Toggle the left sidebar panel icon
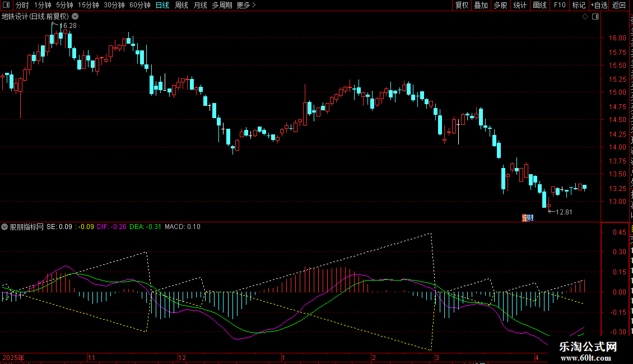 [6, 5]
